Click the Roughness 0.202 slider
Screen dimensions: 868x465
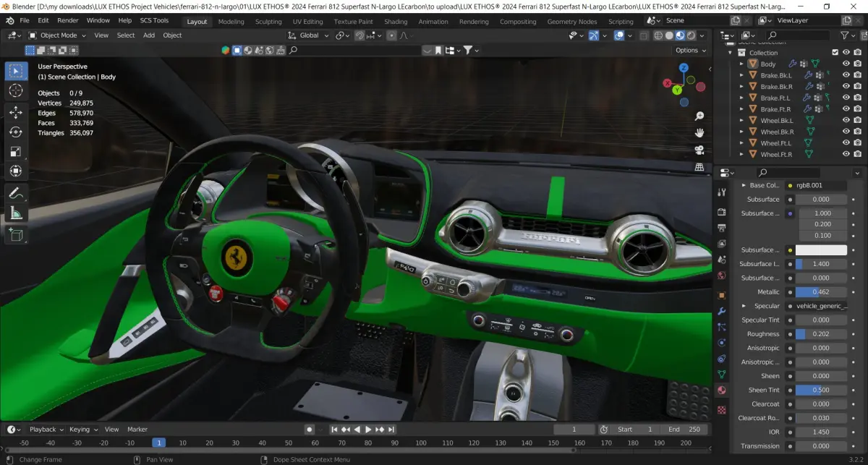tap(821, 334)
